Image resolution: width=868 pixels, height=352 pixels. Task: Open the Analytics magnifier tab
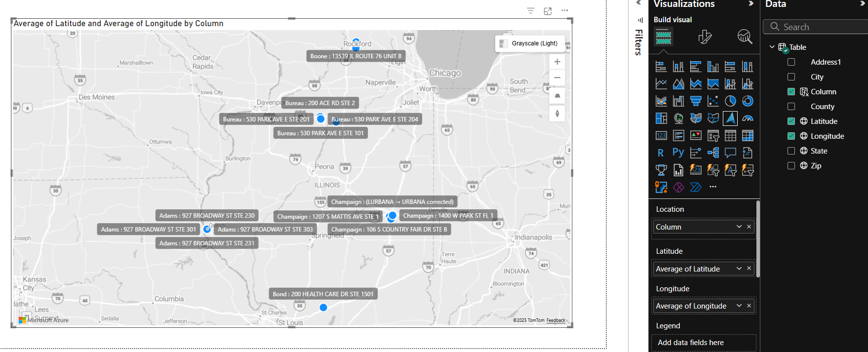point(745,37)
